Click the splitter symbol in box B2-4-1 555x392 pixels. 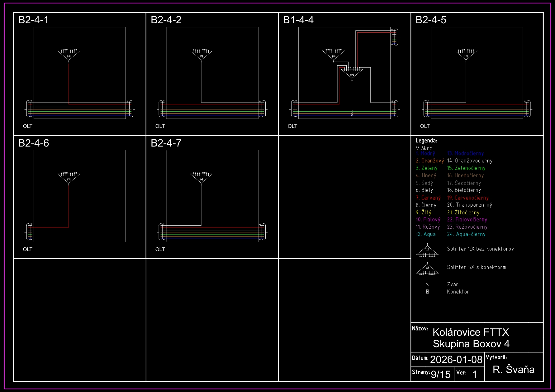tap(69, 55)
